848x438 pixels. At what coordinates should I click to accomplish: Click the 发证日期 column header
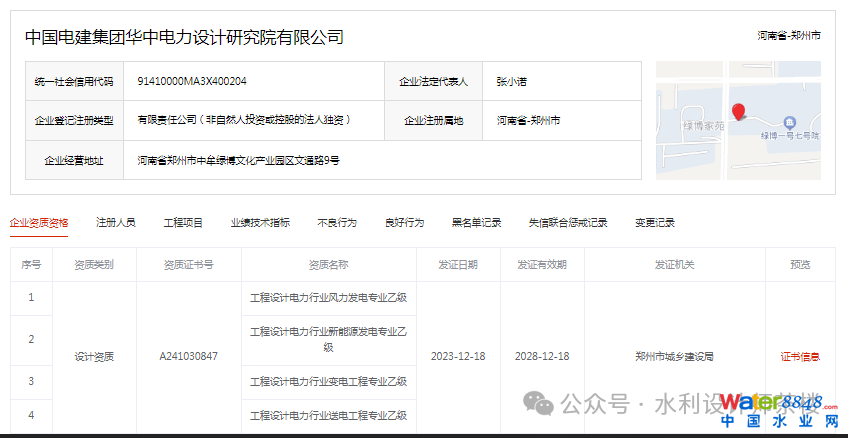[x=458, y=265]
